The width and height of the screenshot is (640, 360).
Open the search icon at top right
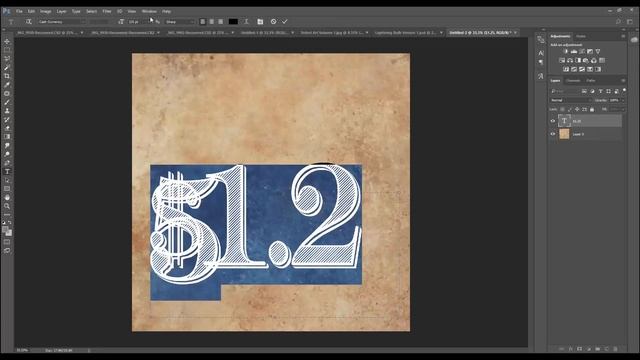tap(618, 22)
